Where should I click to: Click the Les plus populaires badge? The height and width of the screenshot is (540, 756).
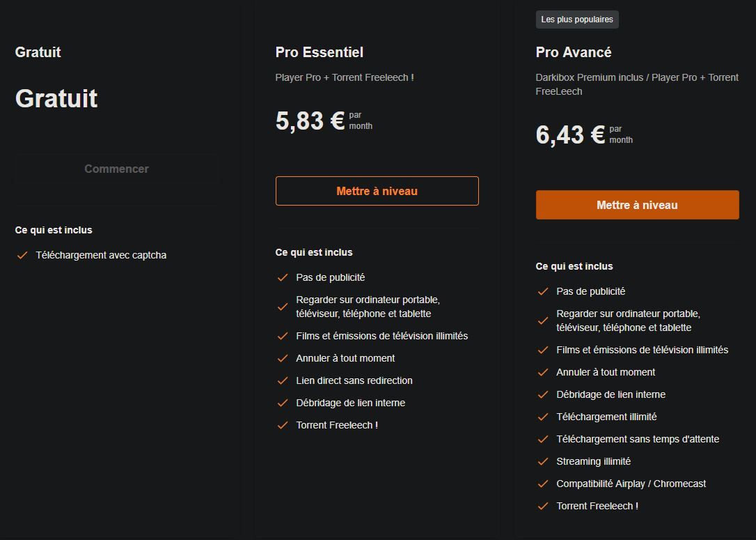(x=577, y=20)
